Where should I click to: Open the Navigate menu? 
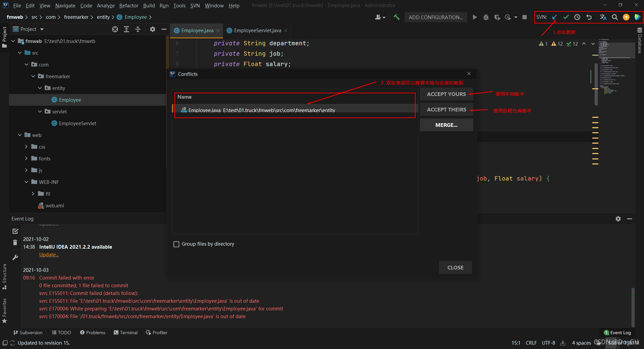pos(65,5)
